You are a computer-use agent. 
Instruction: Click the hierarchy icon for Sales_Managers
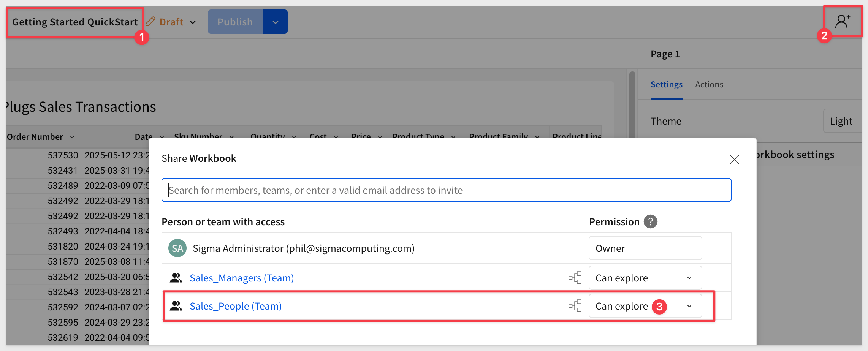[x=575, y=278]
